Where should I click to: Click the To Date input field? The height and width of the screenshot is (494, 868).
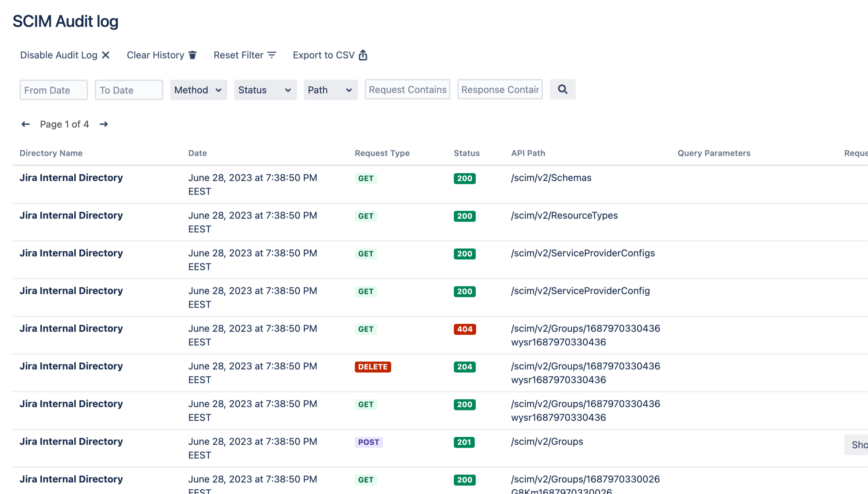click(129, 90)
